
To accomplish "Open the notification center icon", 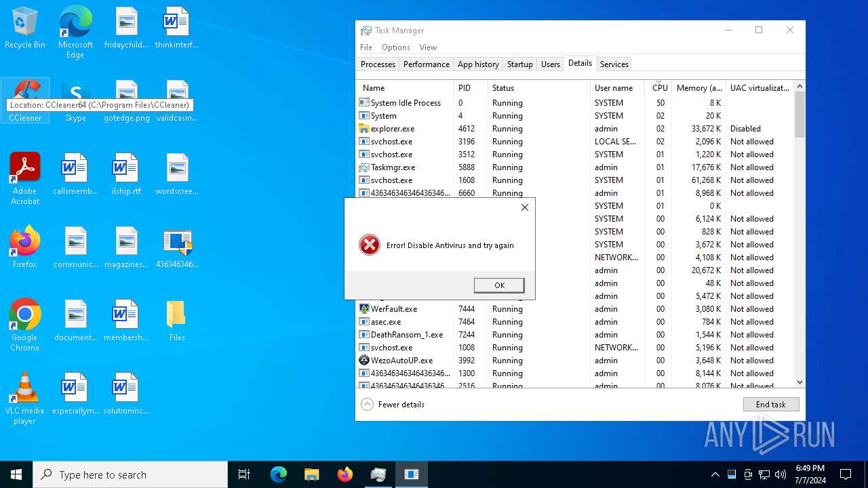I will [846, 474].
